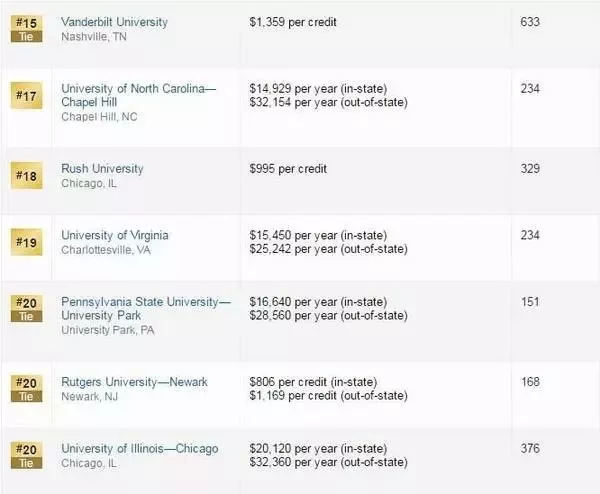Click the #18 rank badge
Image resolution: width=600 pixels, height=494 pixels.
pos(26,176)
